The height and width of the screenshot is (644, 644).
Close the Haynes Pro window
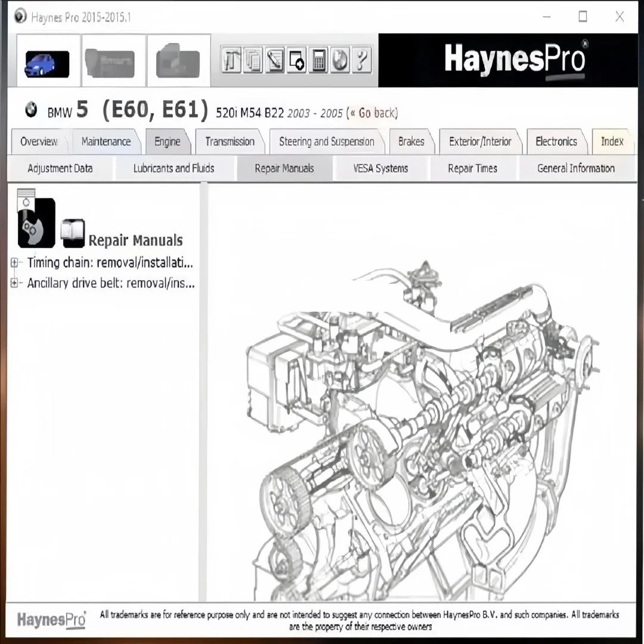(620, 17)
